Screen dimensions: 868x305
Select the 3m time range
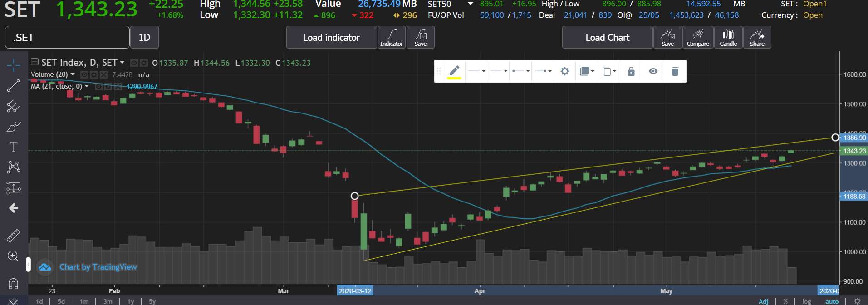[x=108, y=301]
